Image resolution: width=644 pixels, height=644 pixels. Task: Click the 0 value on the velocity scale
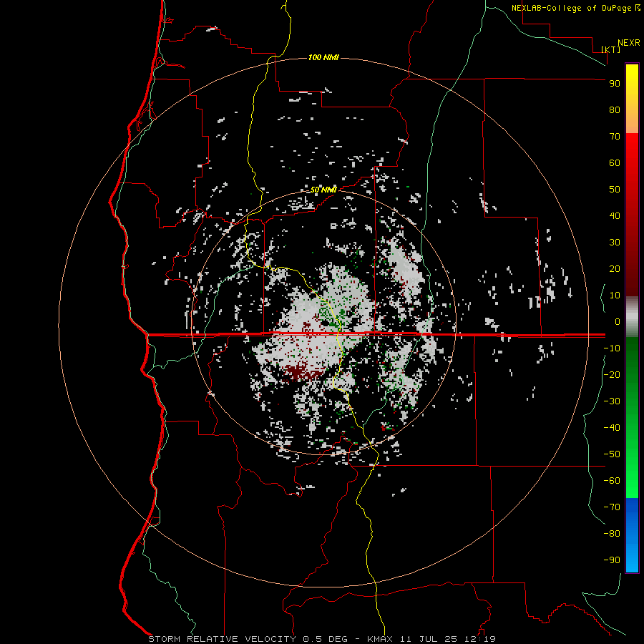tap(618, 322)
